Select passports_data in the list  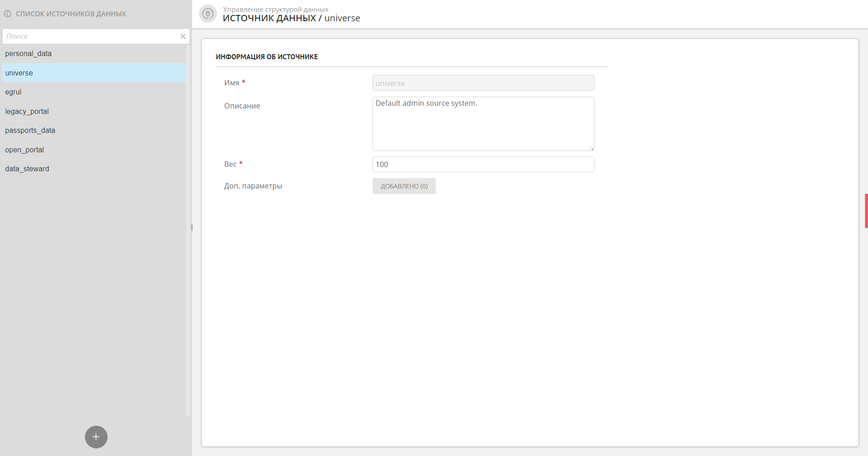pyautogui.click(x=94, y=131)
